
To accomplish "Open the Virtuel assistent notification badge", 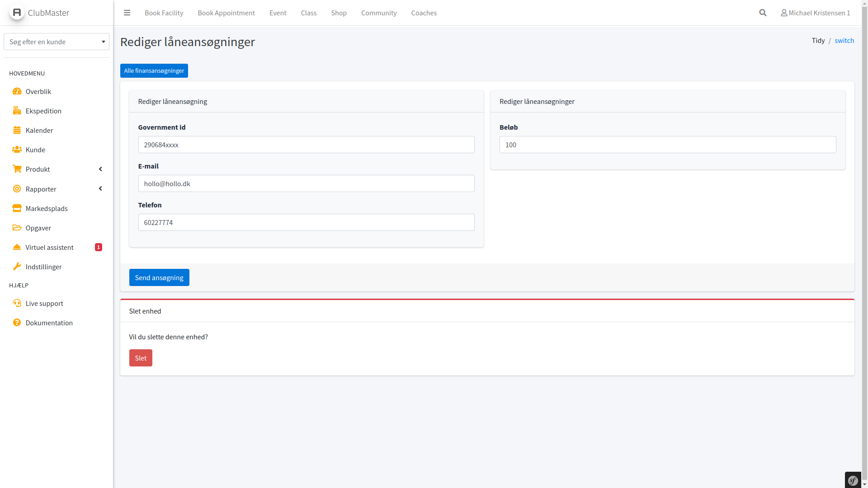I will [99, 247].
